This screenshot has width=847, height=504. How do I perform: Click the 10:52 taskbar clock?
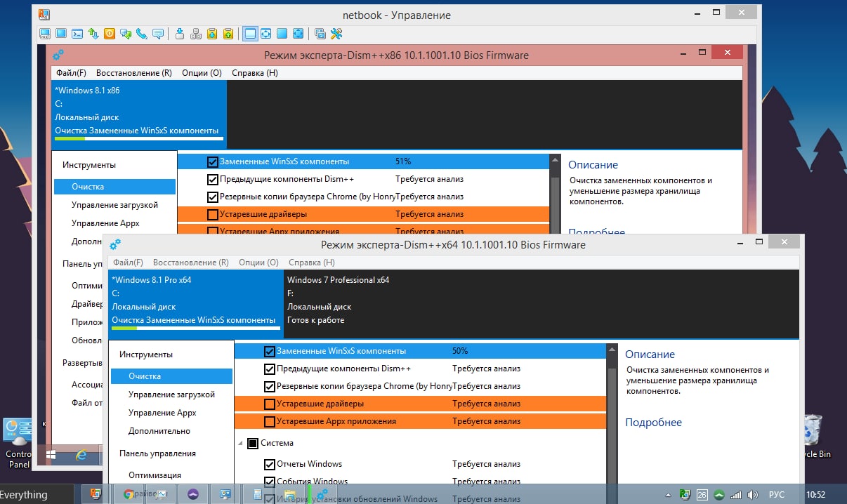click(x=816, y=494)
